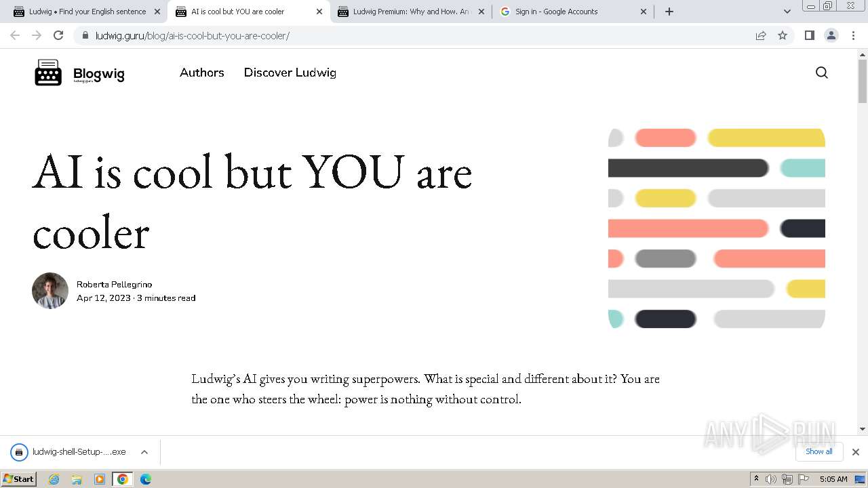Click the Chrome taskbar icon
868x488 pixels.
click(x=123, y=479)
